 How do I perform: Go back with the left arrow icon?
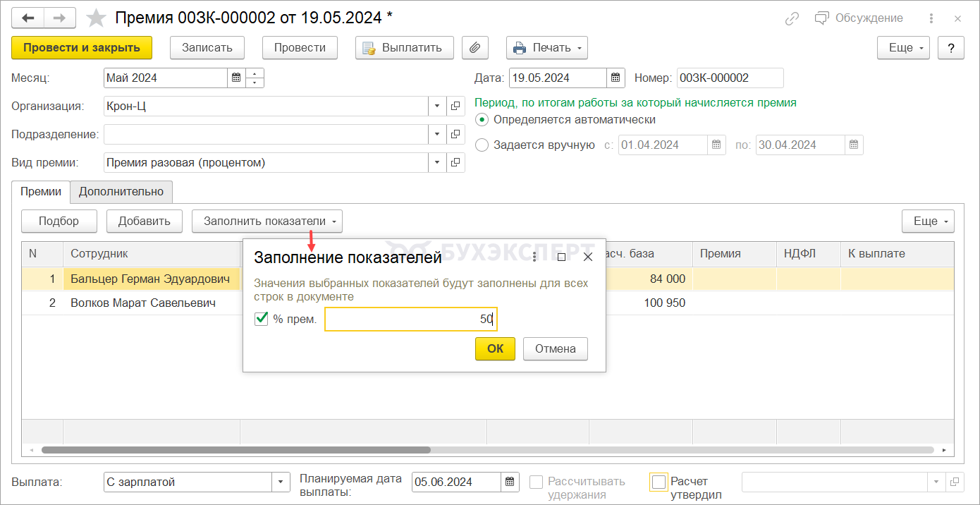pyautogui.click(x=28, y=18)
